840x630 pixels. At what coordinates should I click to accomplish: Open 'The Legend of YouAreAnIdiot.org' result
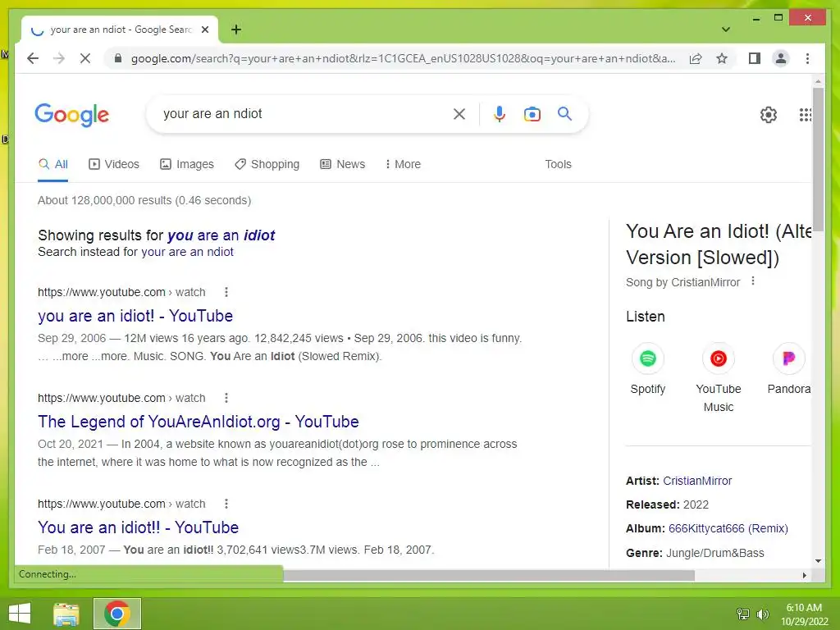point(199,422)
